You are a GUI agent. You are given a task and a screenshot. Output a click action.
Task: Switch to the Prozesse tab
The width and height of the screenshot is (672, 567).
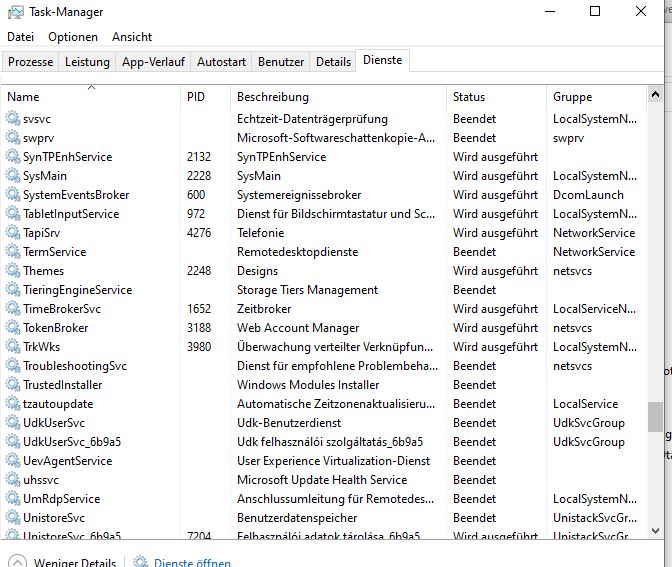pos(30,62)
